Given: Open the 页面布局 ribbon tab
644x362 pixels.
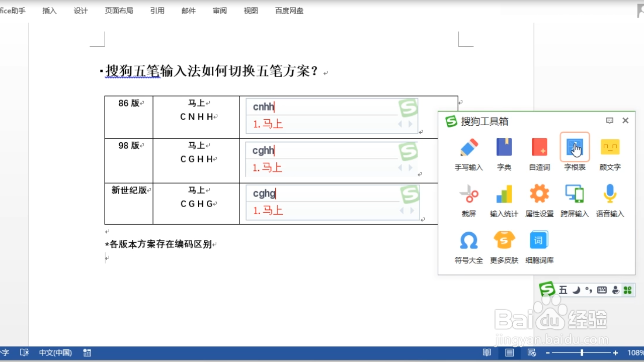Looking at the screenshot, I should point(119,11).
